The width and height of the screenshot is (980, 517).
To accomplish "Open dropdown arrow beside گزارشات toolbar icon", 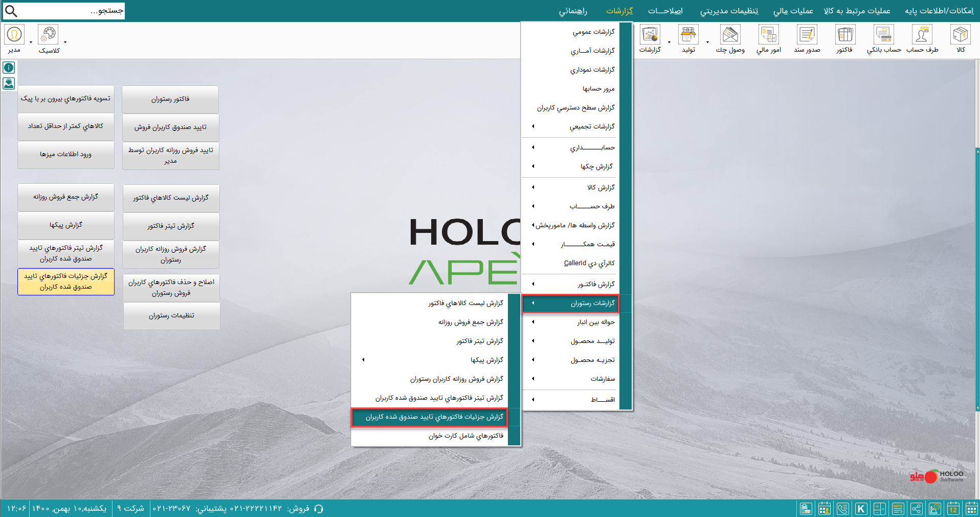I will point(669,42).
